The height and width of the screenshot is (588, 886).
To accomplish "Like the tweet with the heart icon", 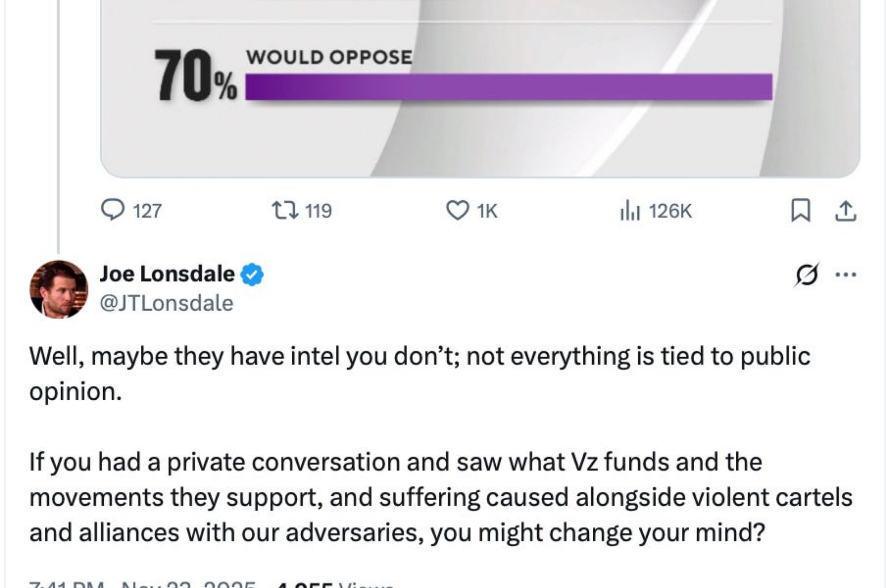I will [457, 210].
